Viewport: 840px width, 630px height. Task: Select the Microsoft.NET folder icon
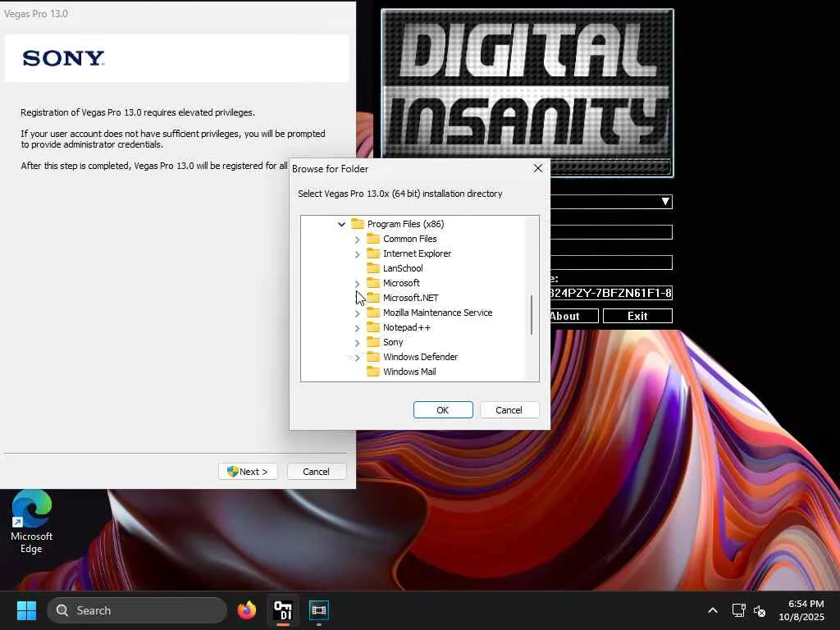click(x=373, y=298)
